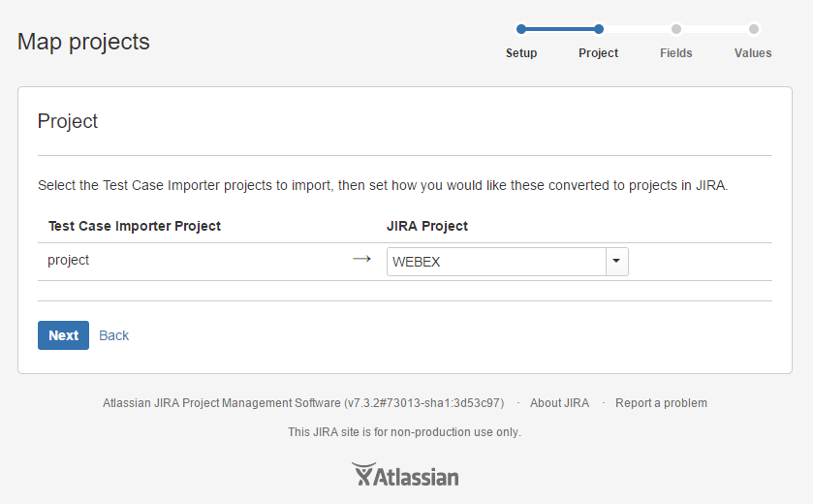Go to the Values step label
Screen dimensions: 813x504
[x=753, y=53]
